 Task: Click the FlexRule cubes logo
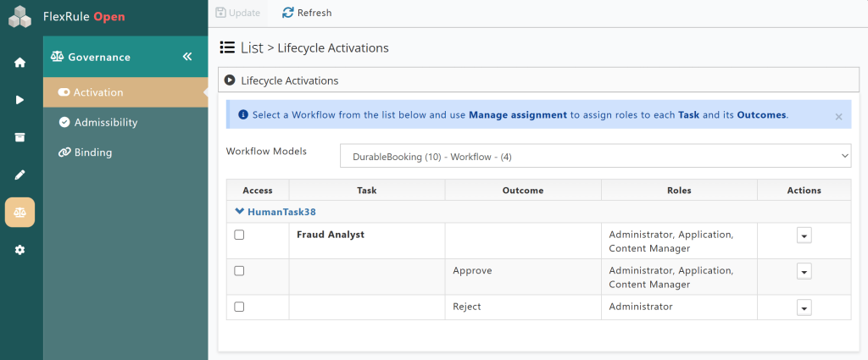(x=20, y=17)
